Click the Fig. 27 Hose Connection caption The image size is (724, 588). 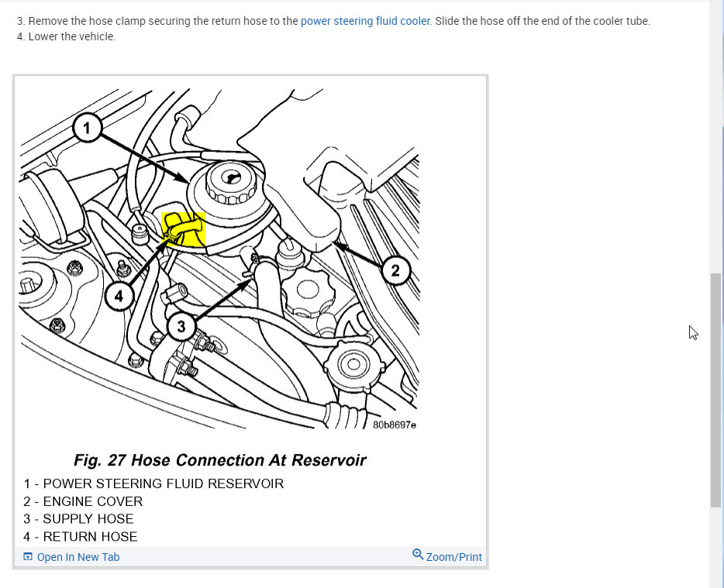pyautogui.click(x=220, y=460)
